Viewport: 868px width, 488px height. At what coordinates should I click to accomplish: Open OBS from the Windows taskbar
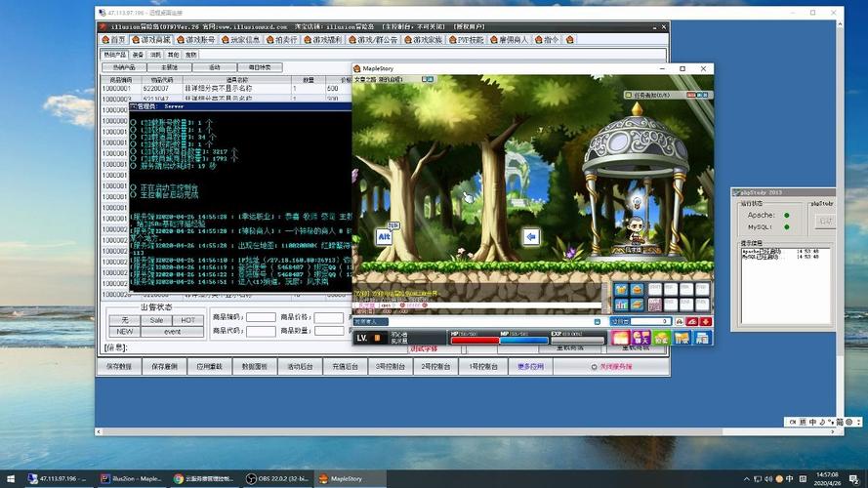pos(276,478)
